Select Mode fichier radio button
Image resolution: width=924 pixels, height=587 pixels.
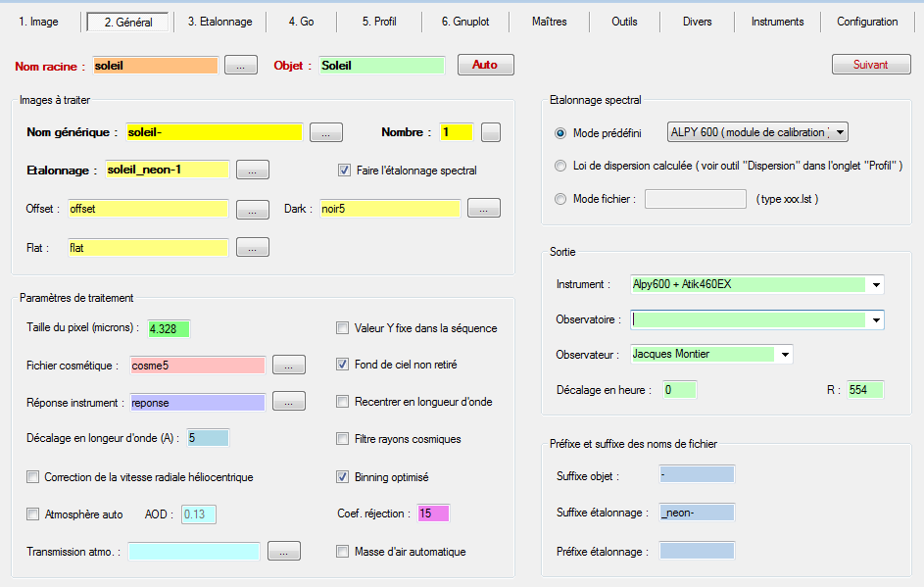pyautogui.click(x=560, y=199)
